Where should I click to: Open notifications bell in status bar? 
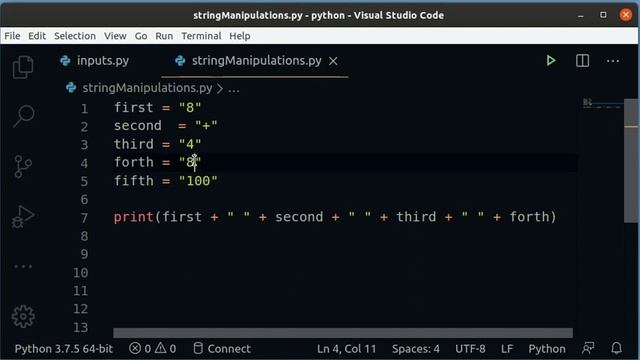click(616, 348)
